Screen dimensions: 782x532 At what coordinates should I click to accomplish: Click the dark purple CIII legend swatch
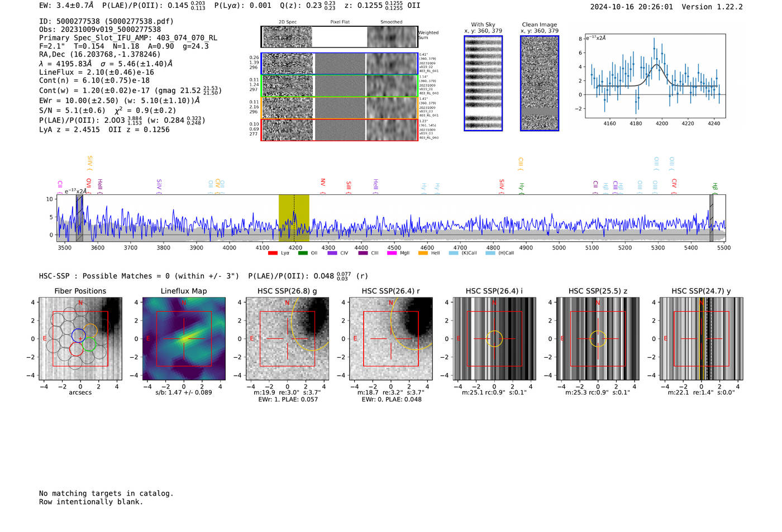point(363,253)
